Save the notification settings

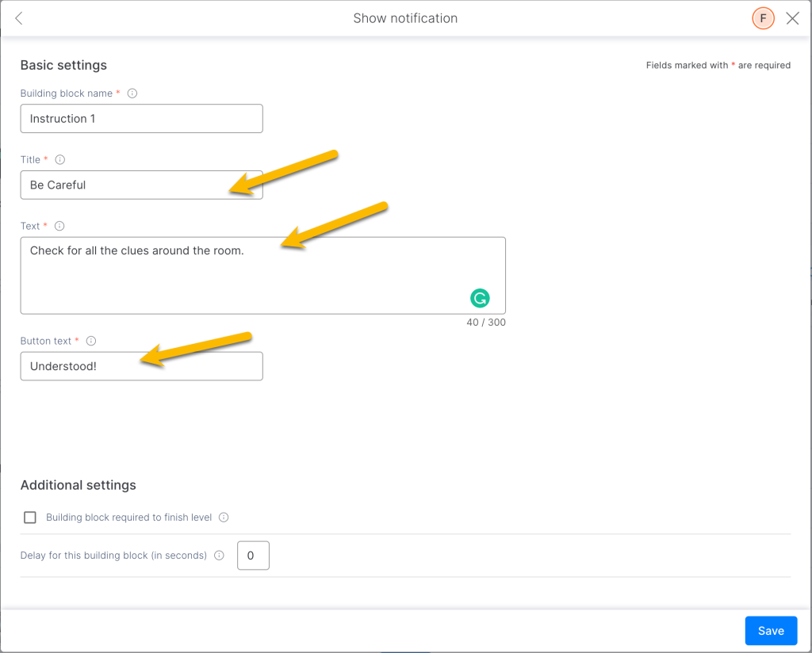click(x=771, y=631)
